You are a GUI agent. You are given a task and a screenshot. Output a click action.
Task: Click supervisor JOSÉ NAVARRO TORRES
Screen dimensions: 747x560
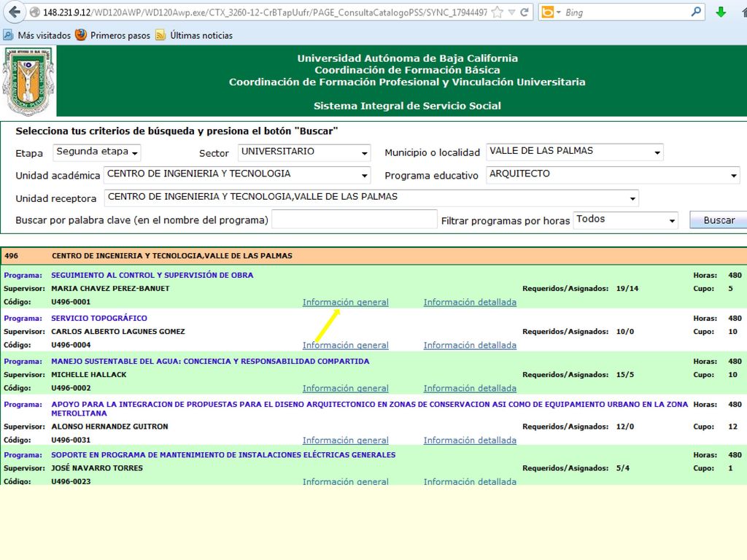coord(97,467)
